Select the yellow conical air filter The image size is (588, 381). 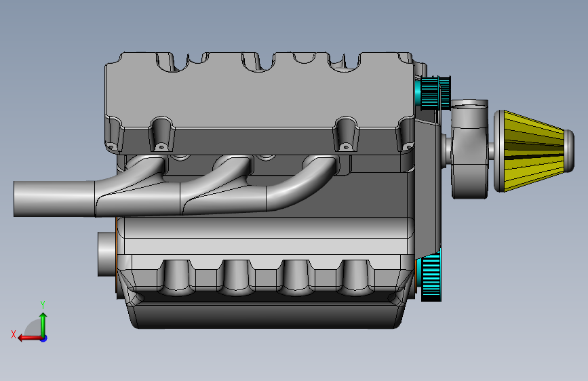tap(534, 151)
